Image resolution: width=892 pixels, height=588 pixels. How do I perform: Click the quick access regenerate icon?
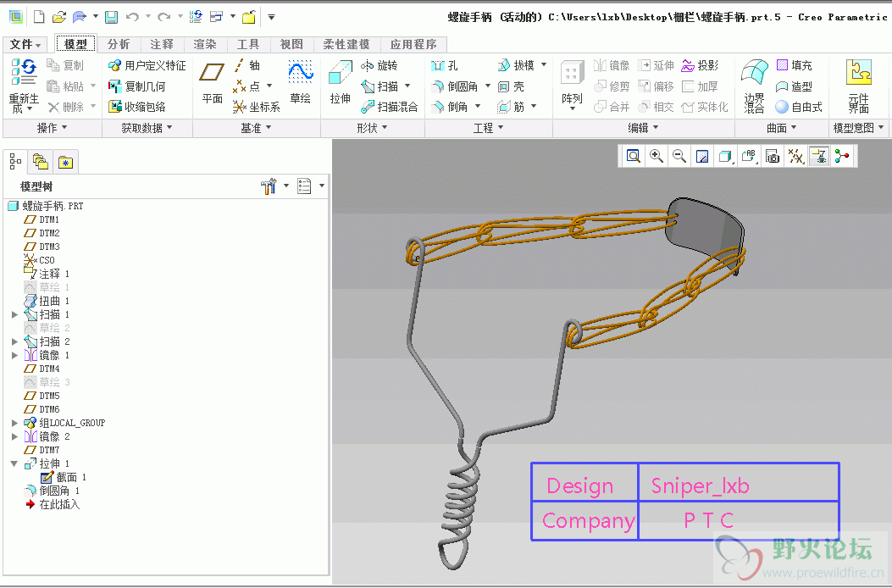coord(196,17)
